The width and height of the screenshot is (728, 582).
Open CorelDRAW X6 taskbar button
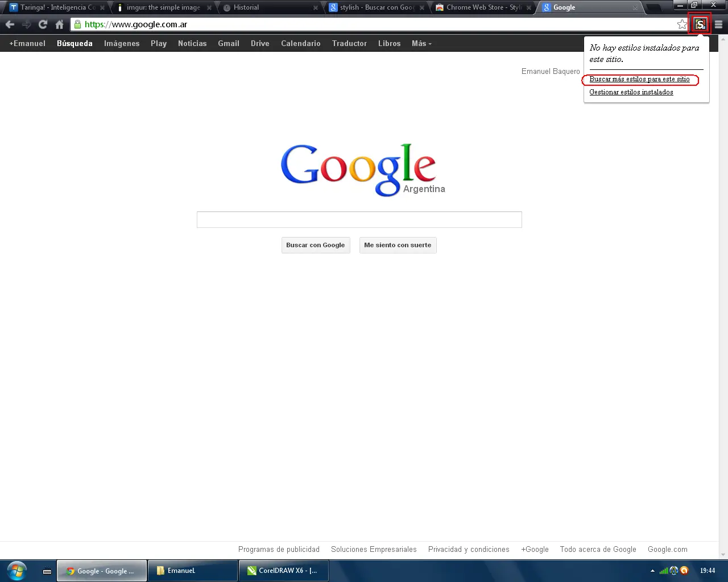click(284, 571)
